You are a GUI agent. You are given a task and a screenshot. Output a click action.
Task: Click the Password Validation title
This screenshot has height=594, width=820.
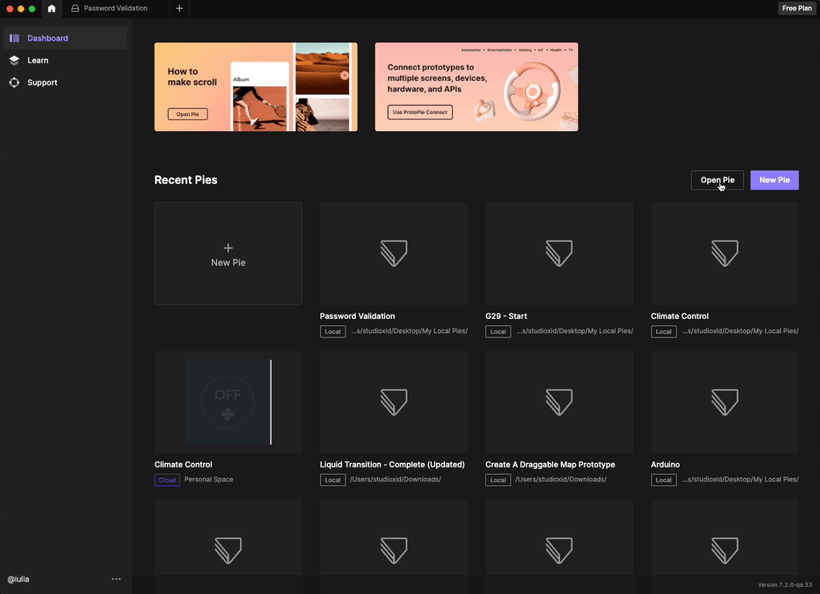pyautogui.click(x=357, y=316)
